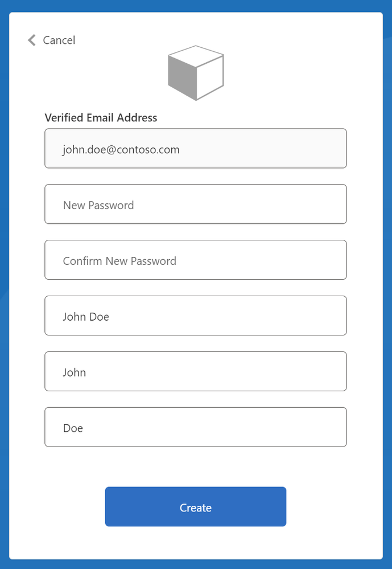
Task: Click the New Password placeholder text
Action: pyautogui.click(x=98, y=206)
